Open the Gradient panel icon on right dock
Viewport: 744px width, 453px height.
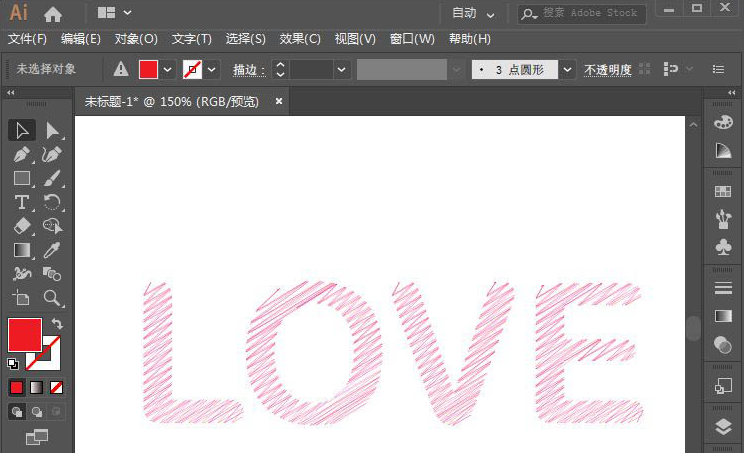pos(723,316)
